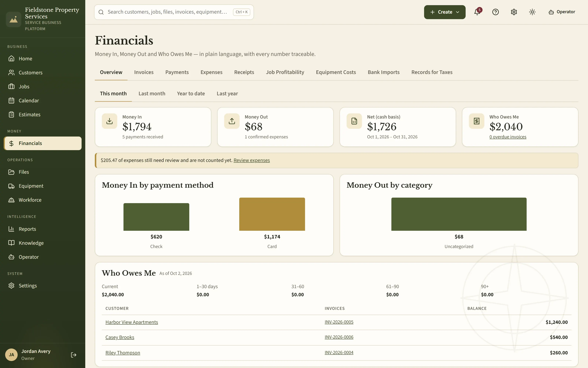Open the help question-mark icon
The height and width of the screenshot is (368, 588).
(x=495, y=12)
